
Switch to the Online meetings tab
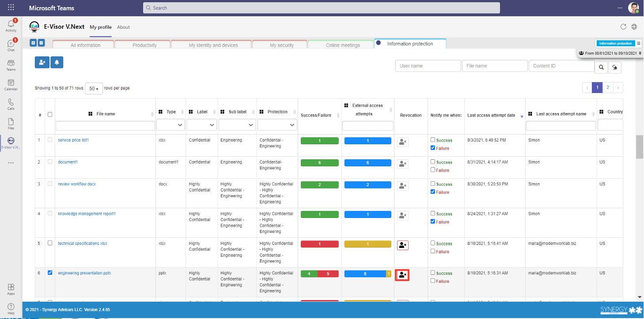pyautogui.click(x=343, y=45)
